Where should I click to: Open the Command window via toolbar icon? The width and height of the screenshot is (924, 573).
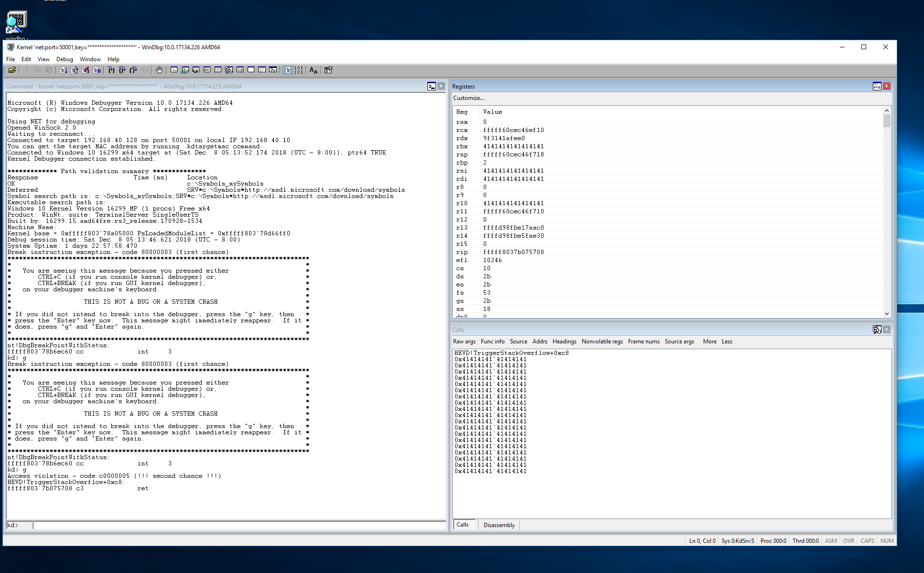click(174, 70)
